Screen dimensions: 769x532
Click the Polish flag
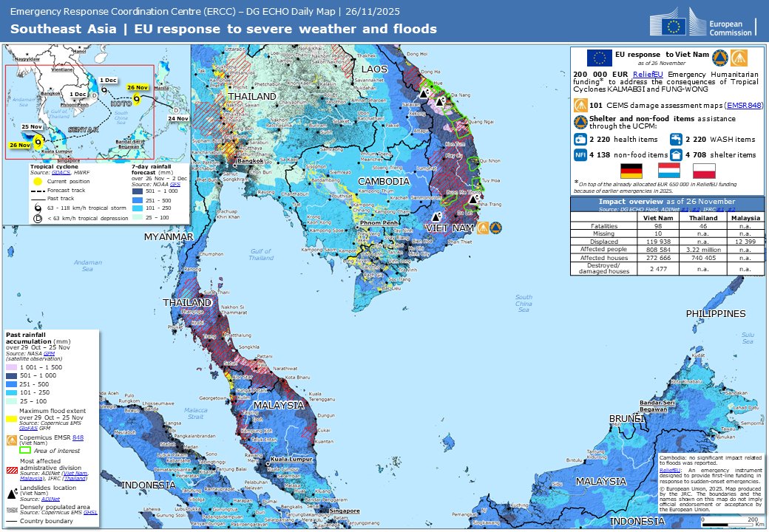[704, 171]
